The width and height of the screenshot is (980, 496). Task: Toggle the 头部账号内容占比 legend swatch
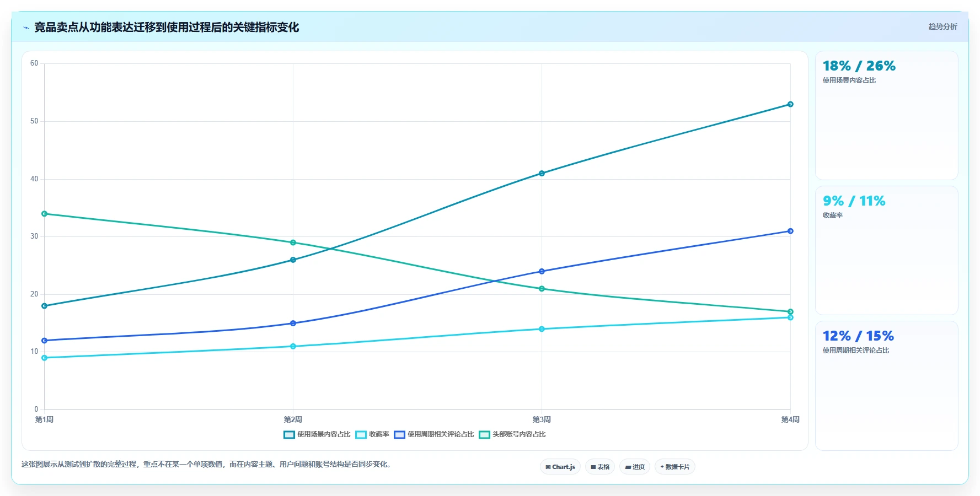(x=484, y=434)
